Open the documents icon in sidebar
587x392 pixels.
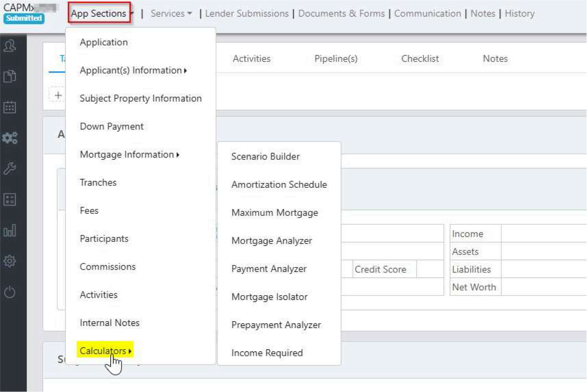pos(10,76)
